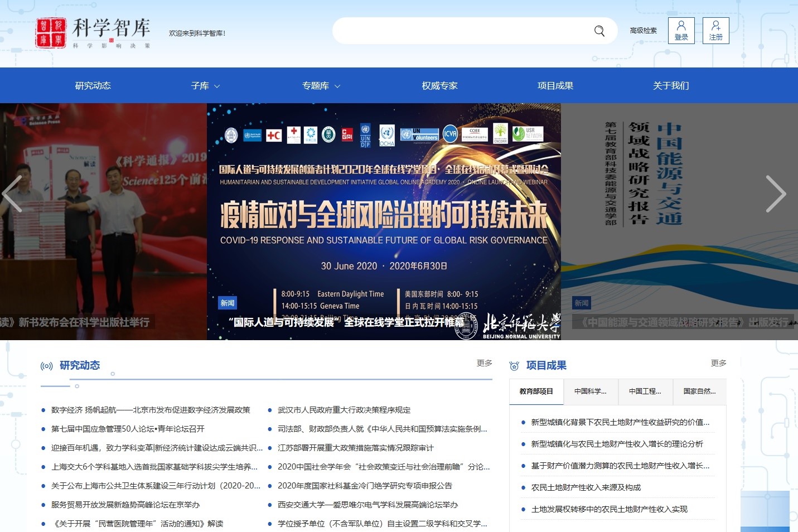Open the 注册 register icon

715,31
